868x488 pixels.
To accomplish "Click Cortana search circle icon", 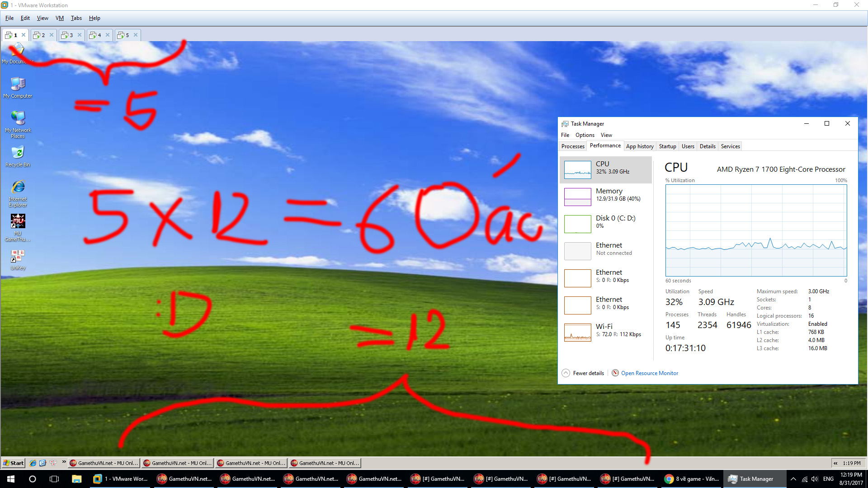I will [33, 479].
